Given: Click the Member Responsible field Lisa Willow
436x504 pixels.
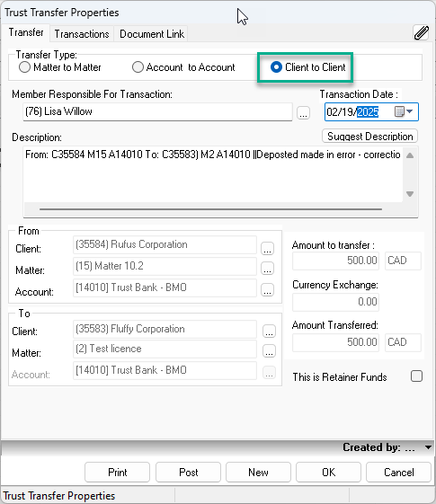Looking at the screenshot, I should (x=157, y=112).
